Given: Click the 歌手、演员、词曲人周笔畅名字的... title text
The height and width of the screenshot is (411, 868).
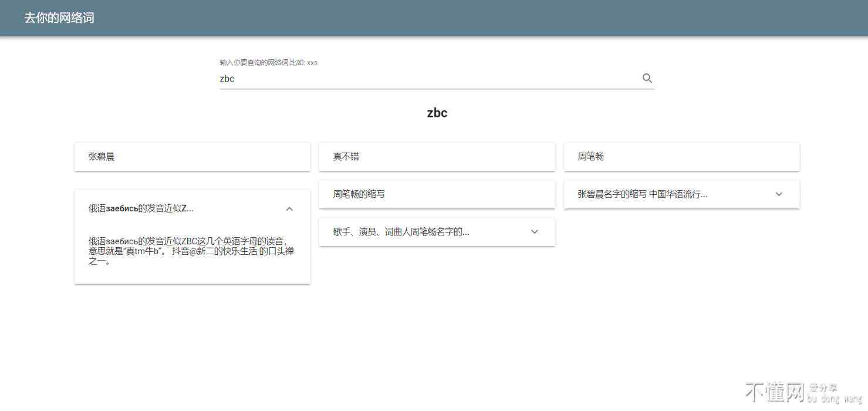Looking at the screenshot, I should pyautogui.click(x=401, y=232).
